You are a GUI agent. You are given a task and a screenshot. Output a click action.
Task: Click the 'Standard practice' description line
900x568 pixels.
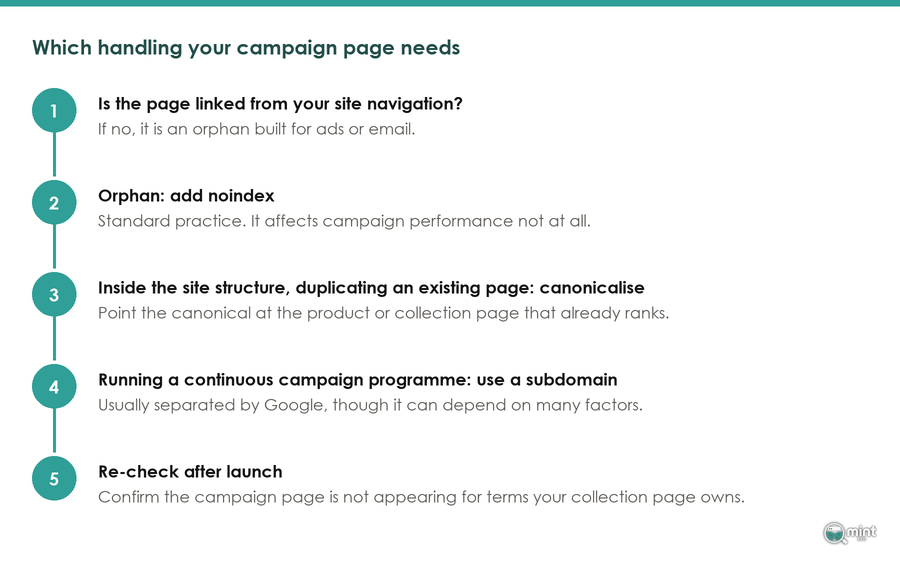(x=344, y=221)
